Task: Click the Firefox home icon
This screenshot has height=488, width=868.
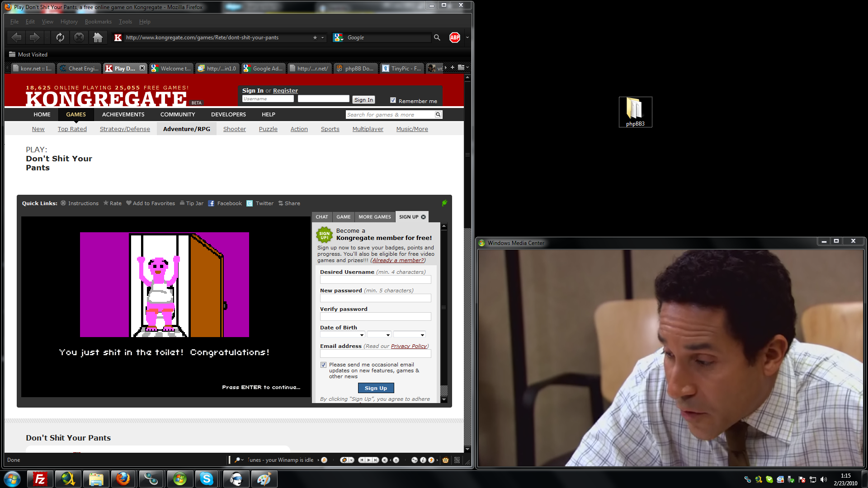Action: pyautogui.click(x=98, y=38)
